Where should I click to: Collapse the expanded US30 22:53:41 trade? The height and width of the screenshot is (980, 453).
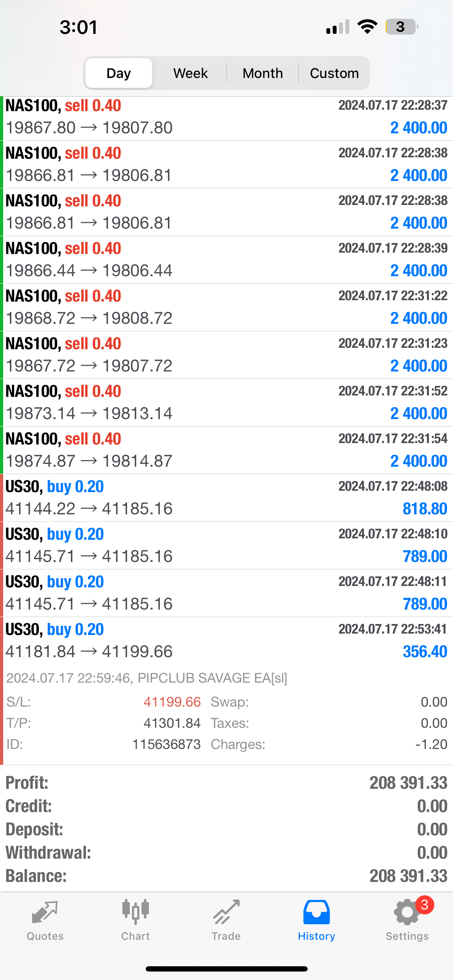pyautogui.click(x=226, y=641)
